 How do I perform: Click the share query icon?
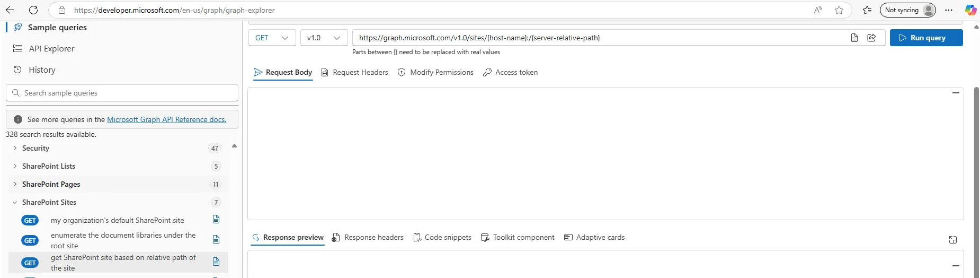[871, 38]
